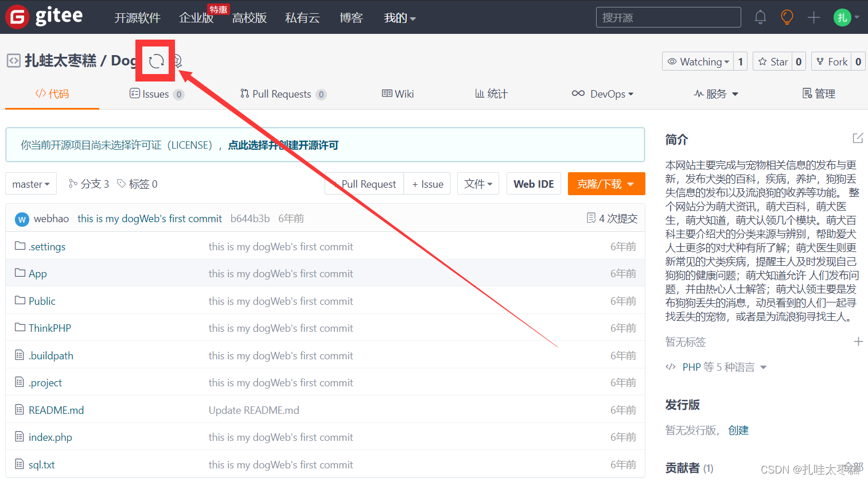The image size is (868, 481).
Task: Click the "+" icon next to 暂无标签
Action: point(859,342)
